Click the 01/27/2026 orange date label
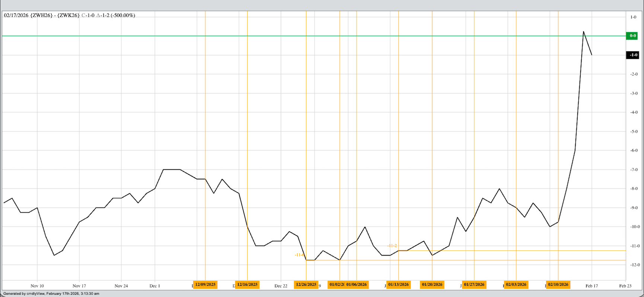Image resolution: width=644 pixels, height=297 pixels. point(474,285)
